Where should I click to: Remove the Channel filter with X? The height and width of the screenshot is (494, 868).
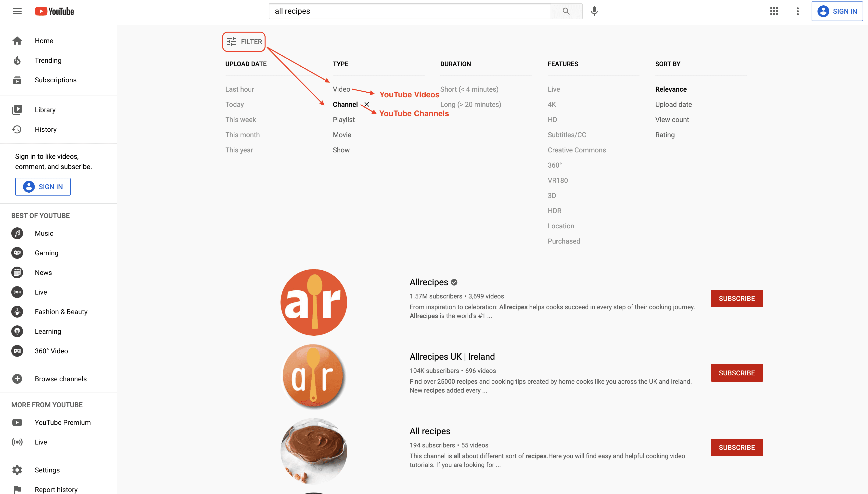367,104
